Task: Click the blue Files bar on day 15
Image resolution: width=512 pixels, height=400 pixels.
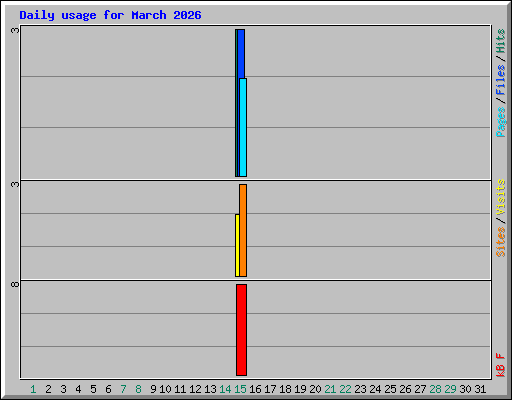Action: (x=242, y=53)
